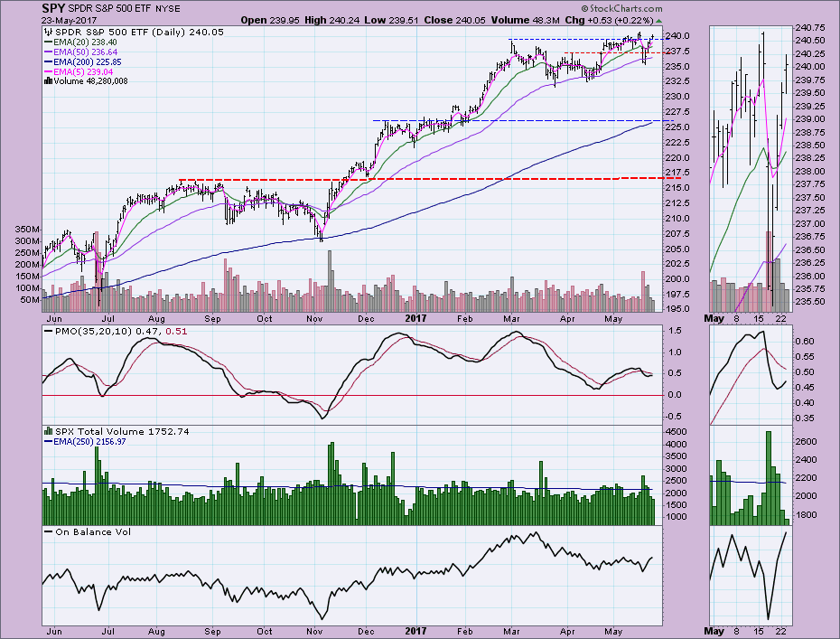Click the PMO signal value 0.51

[176, 332]
